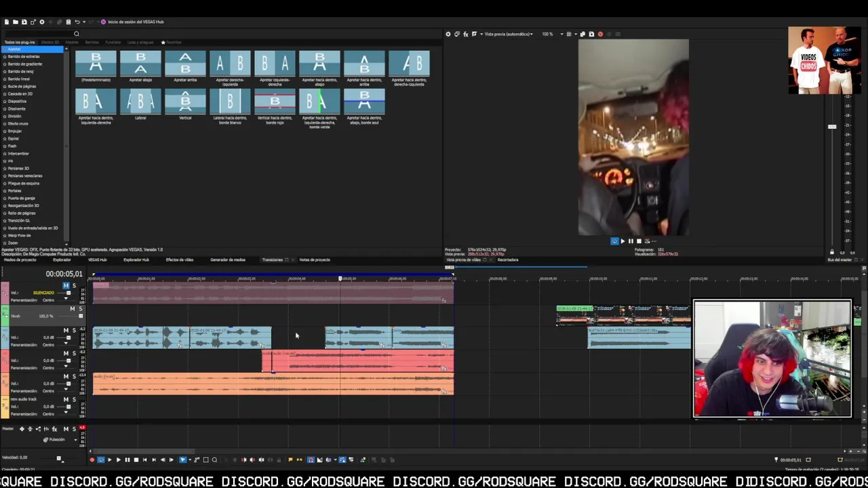Stop playback under the video preview
This screenshot has width=868, height=488.
click(639, 241)
